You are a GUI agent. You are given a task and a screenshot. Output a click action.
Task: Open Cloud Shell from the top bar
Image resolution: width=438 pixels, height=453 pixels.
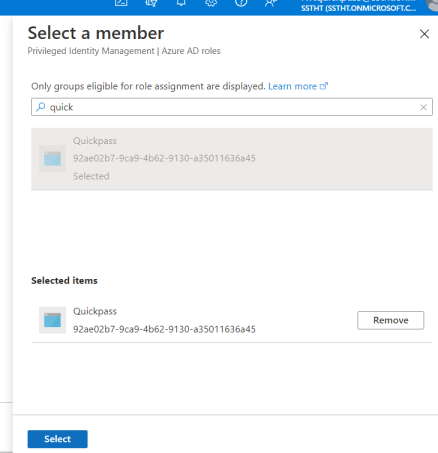point(121,3)
